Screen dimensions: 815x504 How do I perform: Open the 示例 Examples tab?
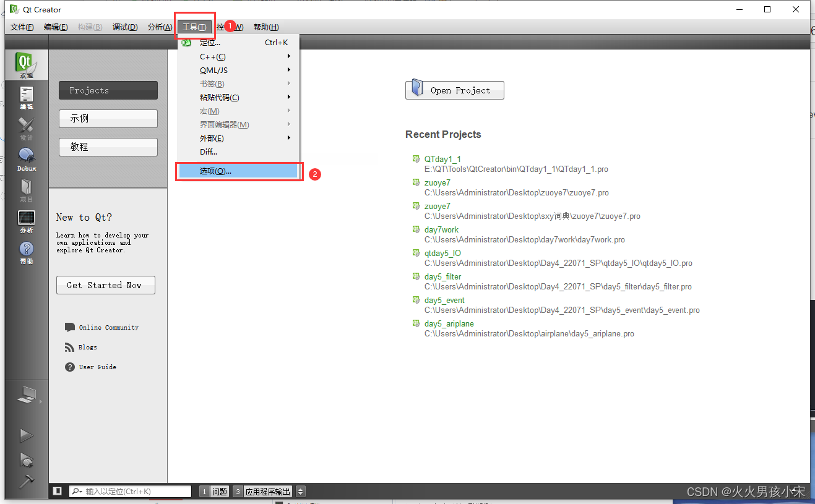[x=108, y=119]
